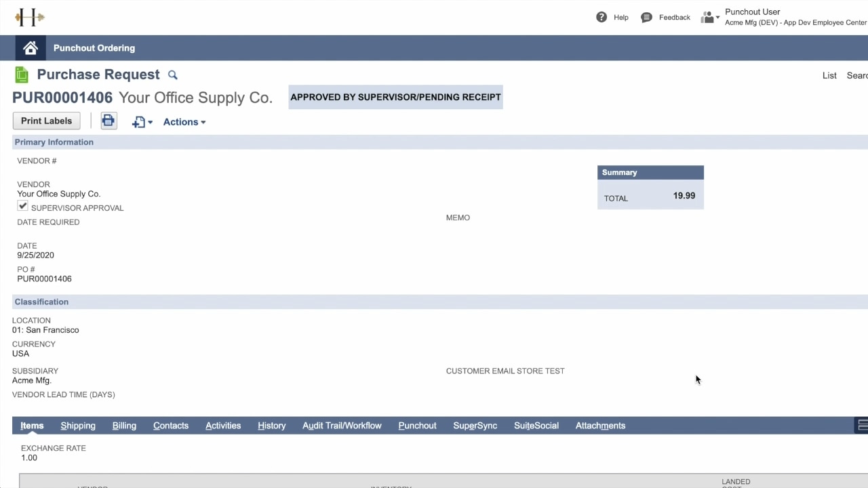Click the green Purchase Request record icon
The width and height of the screenshot is (868, 488).
coord(22,75)
